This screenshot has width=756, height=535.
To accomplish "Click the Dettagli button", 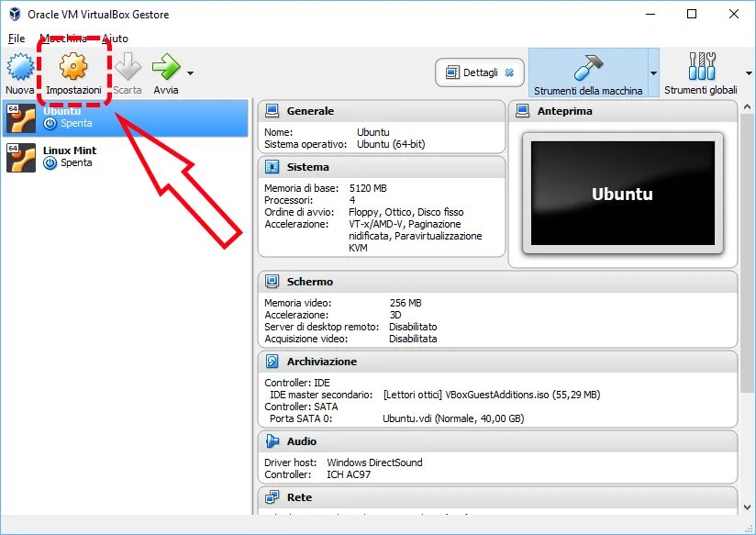I will point(480,72).
